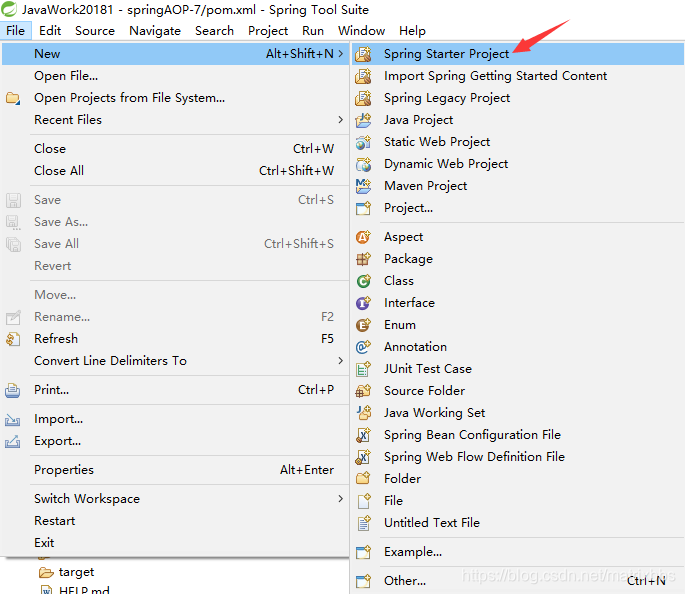Click the Java Project icon
Screen dimensions: 685x594
click(x=363, y=120)
